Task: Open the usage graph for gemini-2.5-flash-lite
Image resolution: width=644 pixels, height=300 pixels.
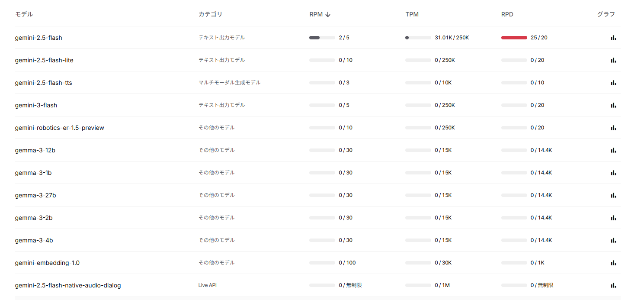Action: (613, 60)
